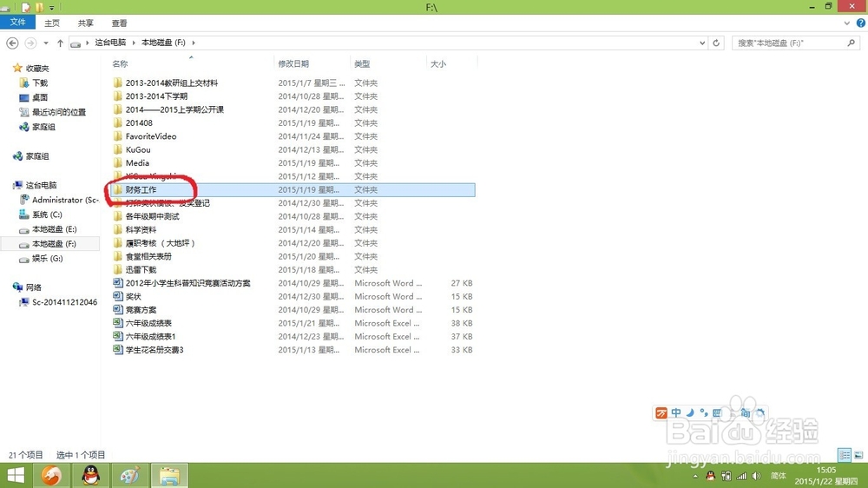This screenshot has width=868, height=488.
Task: Expand breadcrumb arrow after 本地磁盘 (F:)
Action: point(194,43)
